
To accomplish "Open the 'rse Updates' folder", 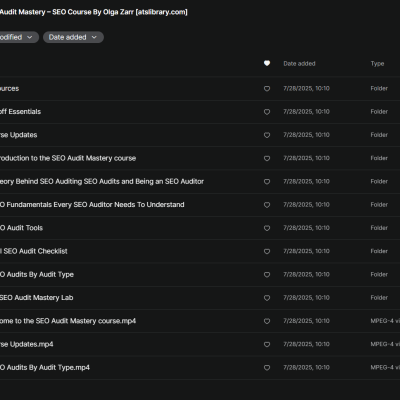I will 18,135.
